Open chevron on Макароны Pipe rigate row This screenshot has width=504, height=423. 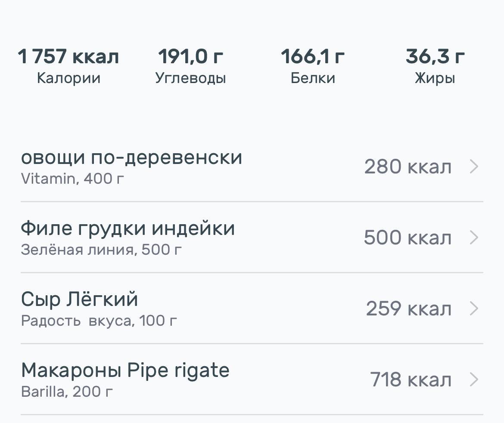[473, 380]
